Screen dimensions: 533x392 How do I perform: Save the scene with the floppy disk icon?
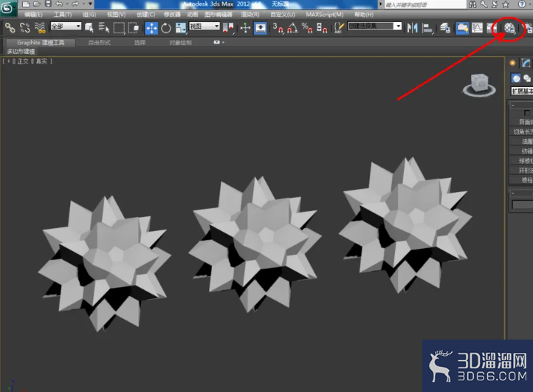click(48, 4)
